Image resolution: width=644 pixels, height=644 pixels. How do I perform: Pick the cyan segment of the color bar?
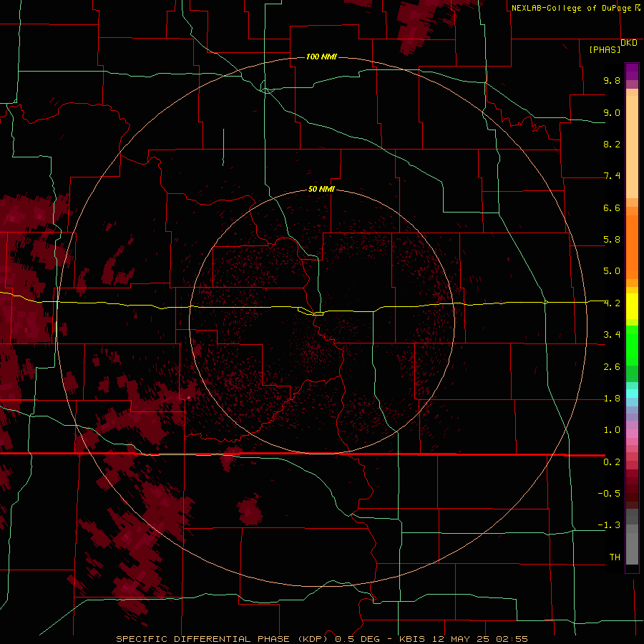coord(632,394)
